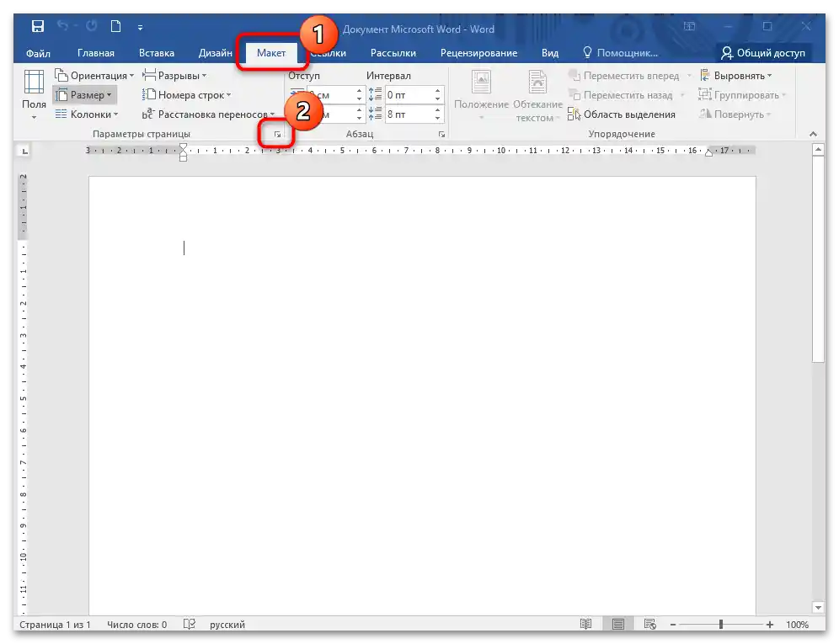Click the Ribbon Display Options icon
The height and width of the screenshot is (644, 839).
coord(689,26)
